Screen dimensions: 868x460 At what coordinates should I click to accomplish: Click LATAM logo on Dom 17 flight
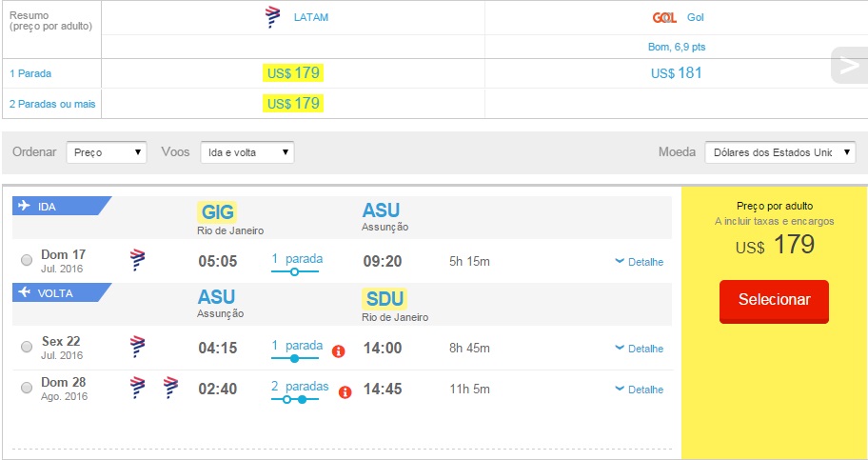tap(138, 260)
